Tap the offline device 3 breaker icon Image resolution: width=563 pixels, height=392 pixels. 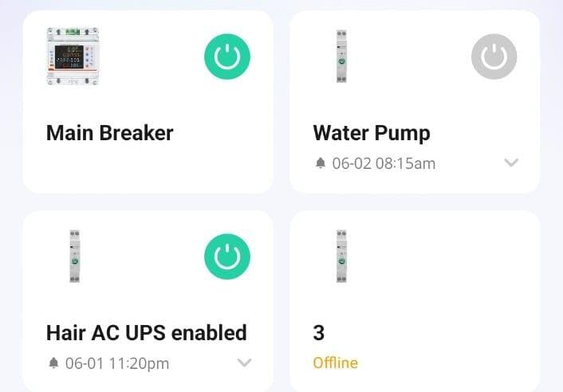click(341, 256)
